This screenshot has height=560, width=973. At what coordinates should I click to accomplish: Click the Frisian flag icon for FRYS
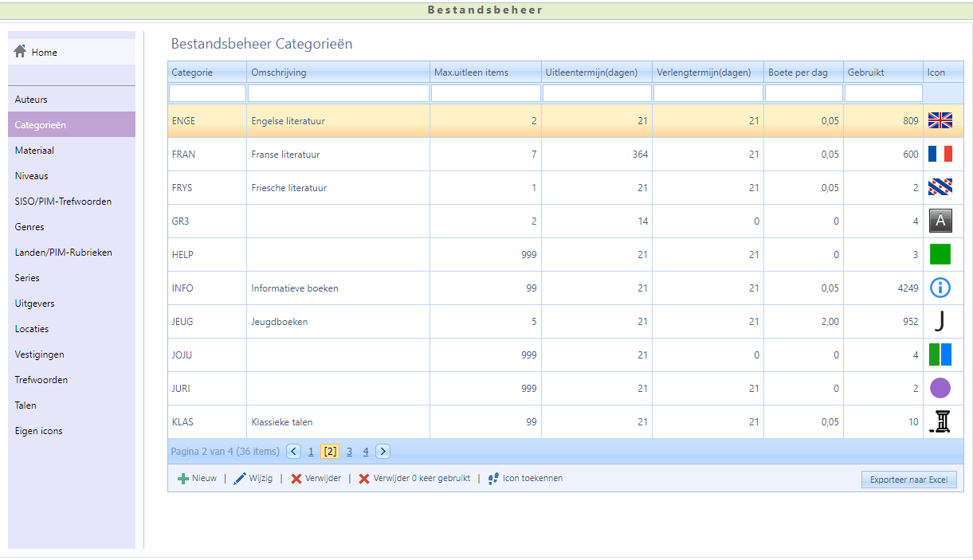pos(940,188)
